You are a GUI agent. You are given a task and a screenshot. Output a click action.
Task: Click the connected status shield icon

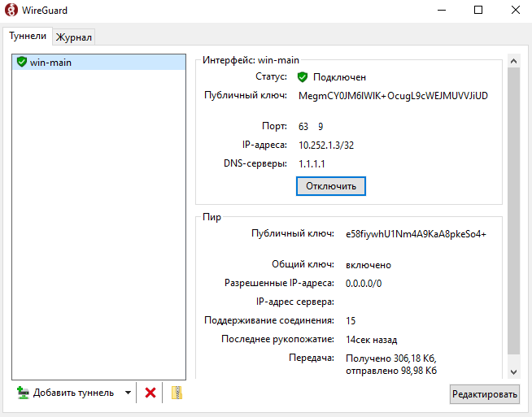click(x=302, y=77)
